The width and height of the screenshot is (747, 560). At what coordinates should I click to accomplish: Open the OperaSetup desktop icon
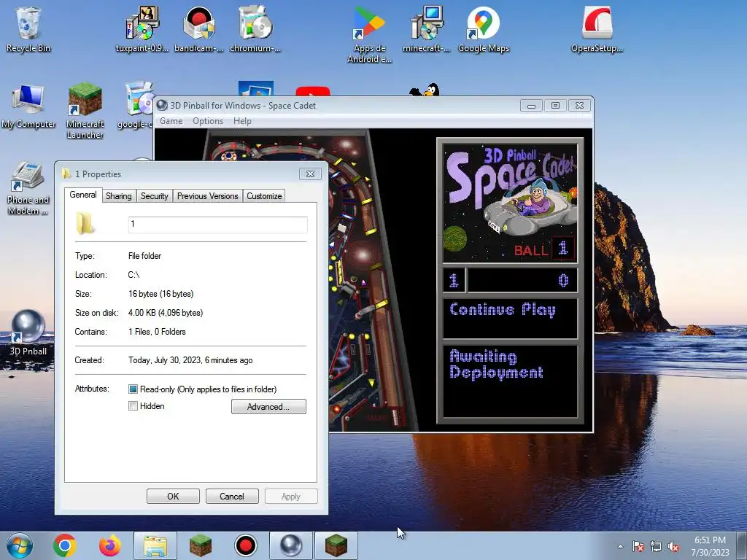[x=597, y=29]
